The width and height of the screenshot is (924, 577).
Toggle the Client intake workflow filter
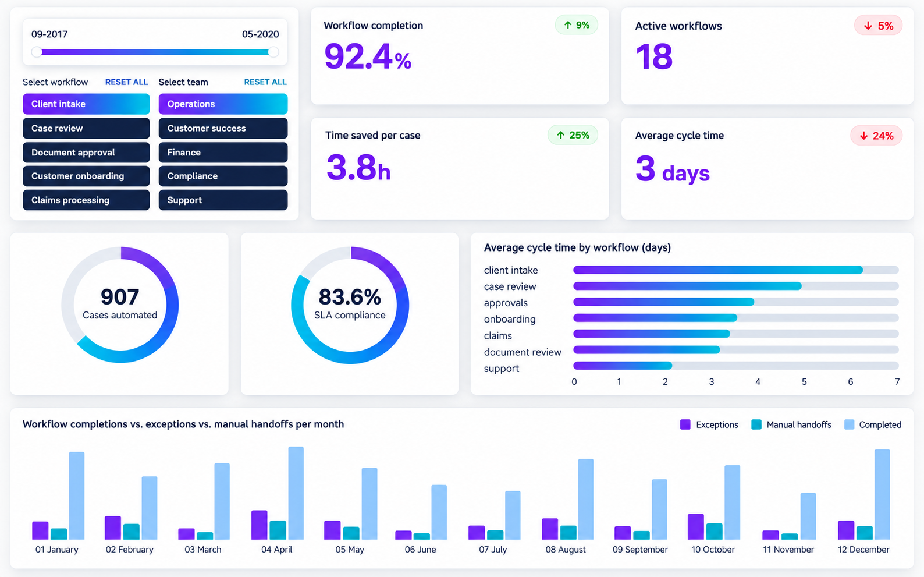86,104
